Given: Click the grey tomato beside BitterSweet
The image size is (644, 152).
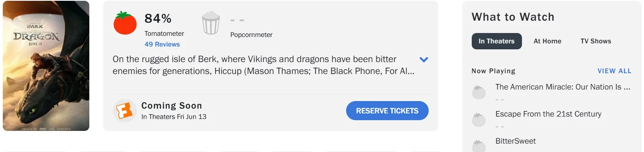Looking at the screenshot, I should coord(479,146).
